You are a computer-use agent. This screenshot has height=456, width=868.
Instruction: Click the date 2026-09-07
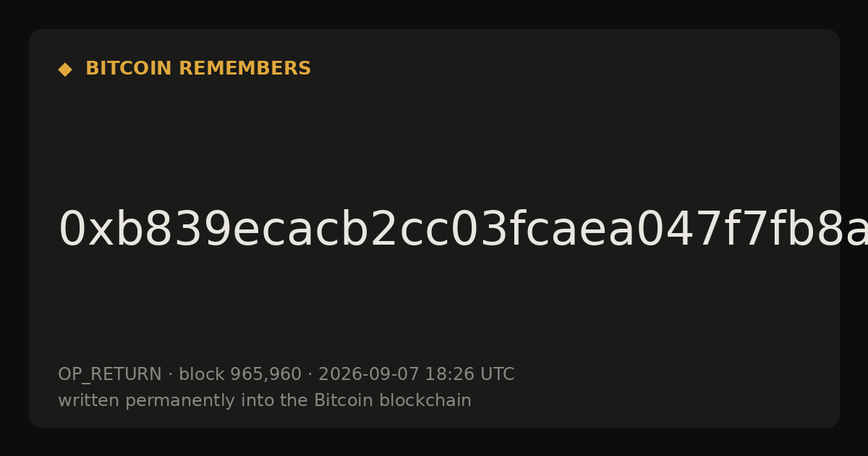(369, 374)
